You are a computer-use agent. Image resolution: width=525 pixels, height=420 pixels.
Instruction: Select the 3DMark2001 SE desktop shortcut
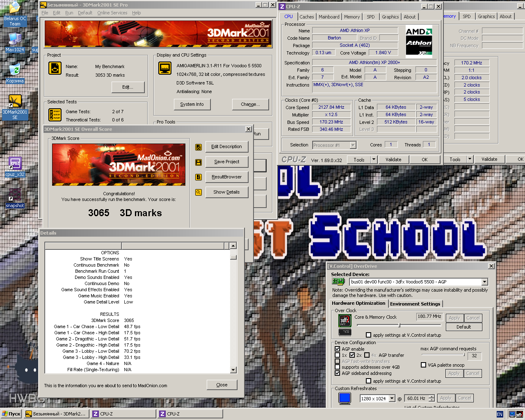[15, 107]
